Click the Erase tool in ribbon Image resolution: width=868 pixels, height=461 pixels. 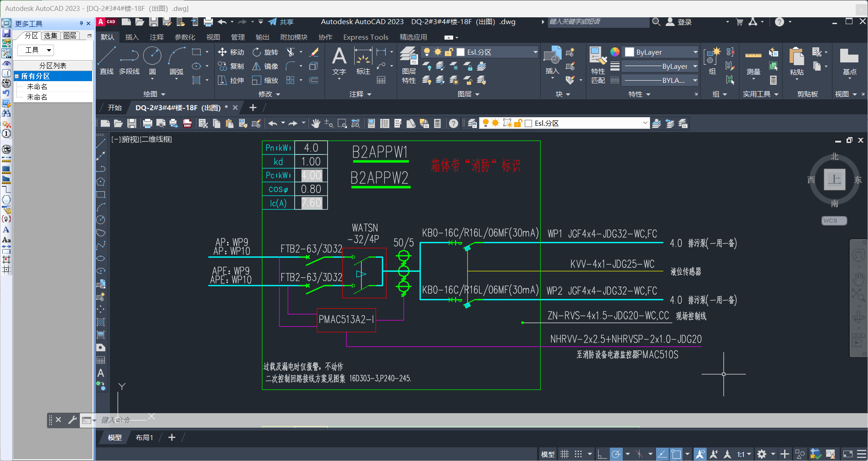pos(314,52)
